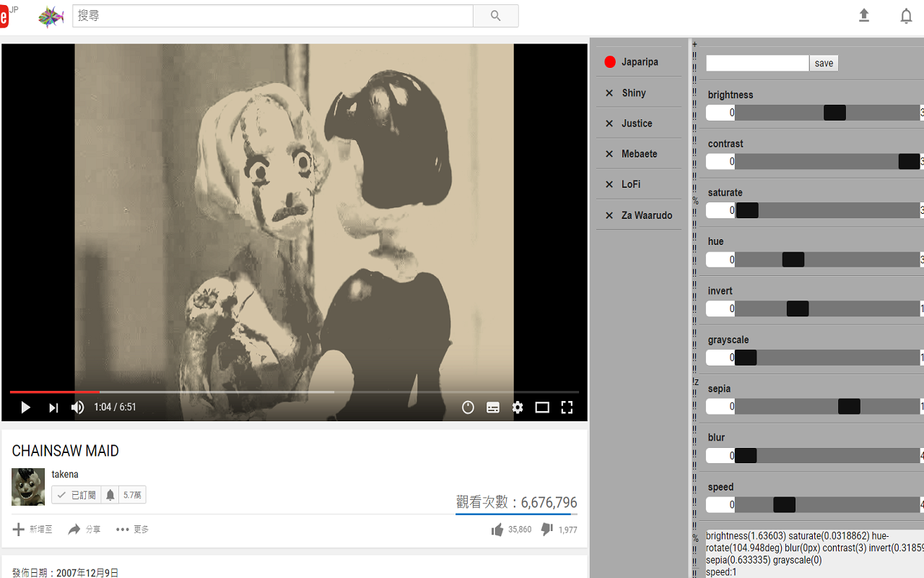This screenshot has width=924, height=578.
Task: Skip to next video
Action: pos(53,407)
